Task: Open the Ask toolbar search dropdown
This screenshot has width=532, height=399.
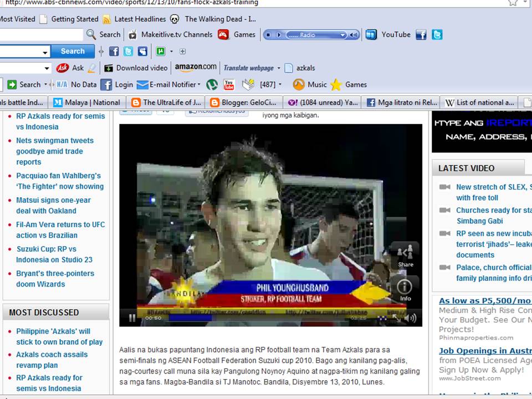Action: click(47, 68)
